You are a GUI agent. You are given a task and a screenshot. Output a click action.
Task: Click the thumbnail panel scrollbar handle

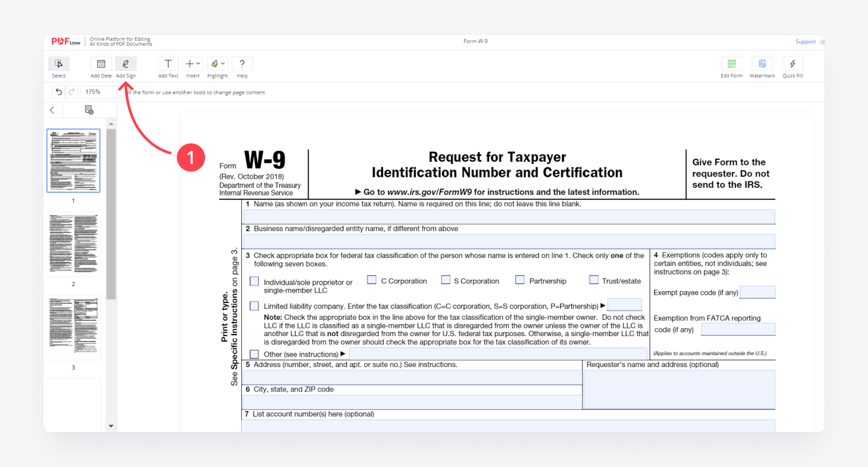(111, 214)
